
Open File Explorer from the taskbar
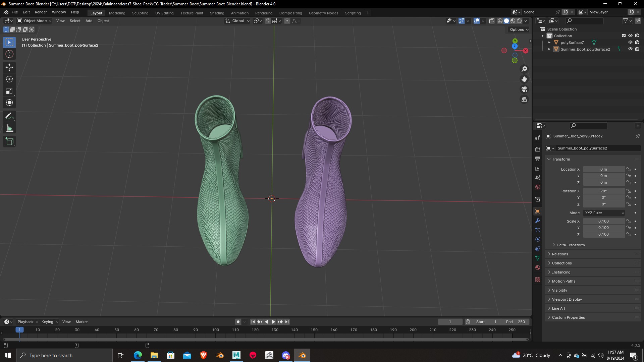[154, 355]
